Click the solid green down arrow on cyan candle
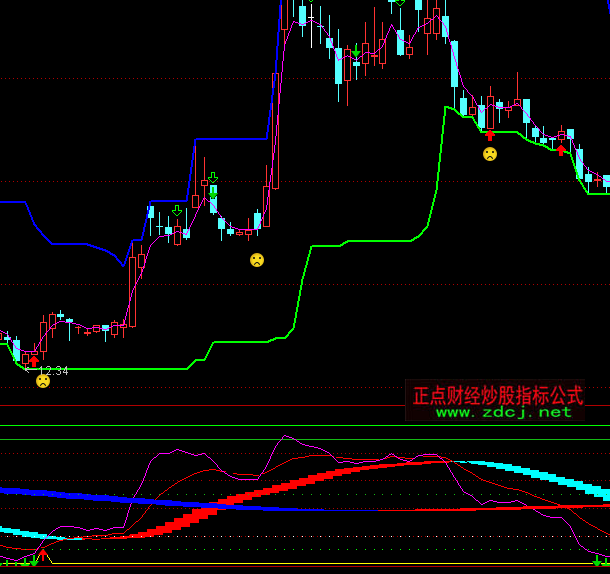This screenshot has width=610, height=574. 213,192
